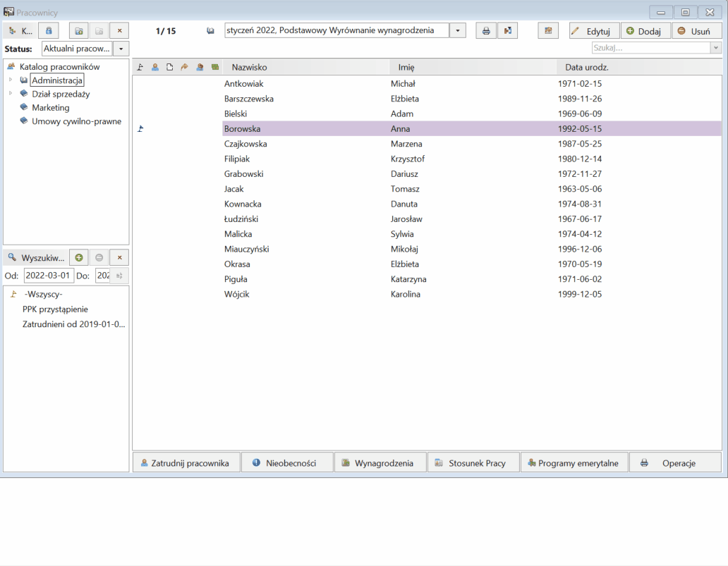Click the orange arrow column header icon
Image resolution: width=728 pixels, height=566 pixels.
click(x=185, y=67)
